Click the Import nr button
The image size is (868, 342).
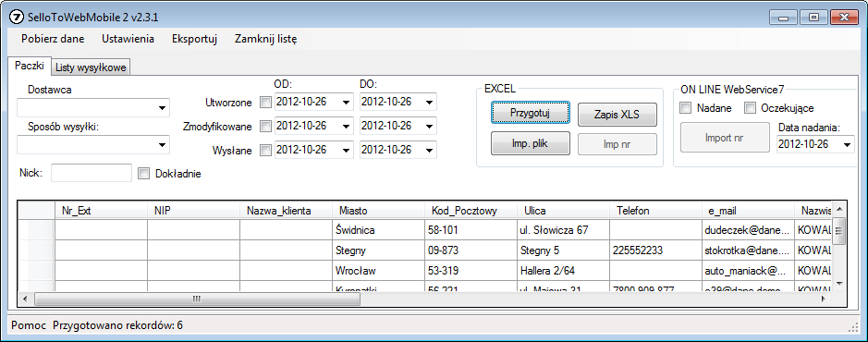725,138
